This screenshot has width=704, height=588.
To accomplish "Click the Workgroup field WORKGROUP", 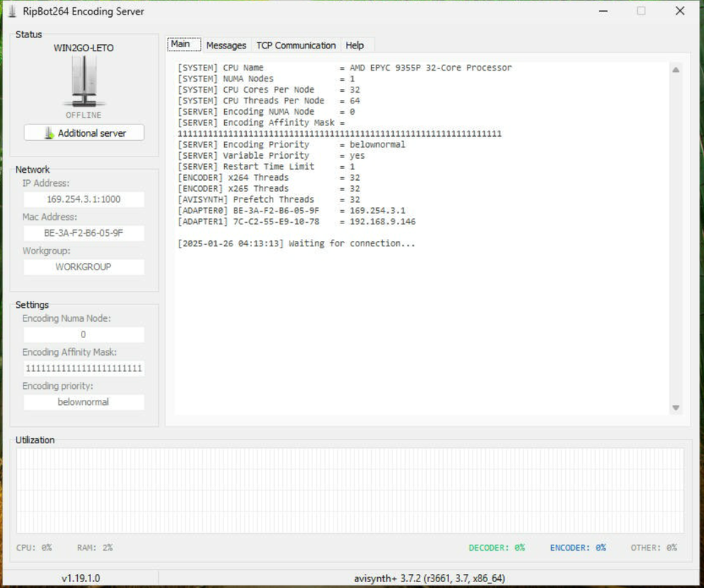I will pos(84,267).
